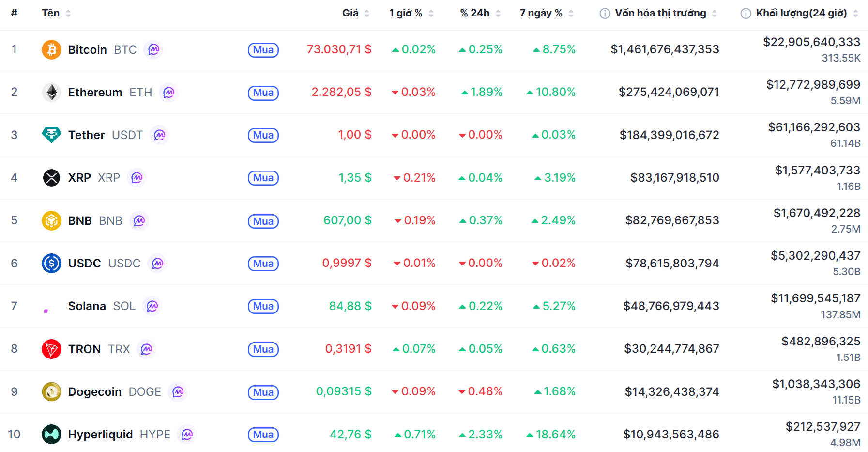Viewport: 868px width, 452px height.
Task: Click the XRP black circle logo
Action: click(x=51, y=178)
